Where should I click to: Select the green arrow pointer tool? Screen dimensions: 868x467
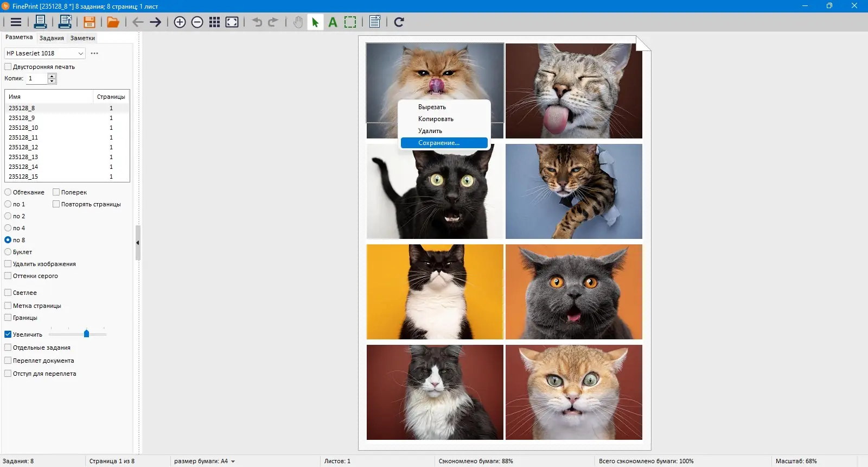coord(315,22)
